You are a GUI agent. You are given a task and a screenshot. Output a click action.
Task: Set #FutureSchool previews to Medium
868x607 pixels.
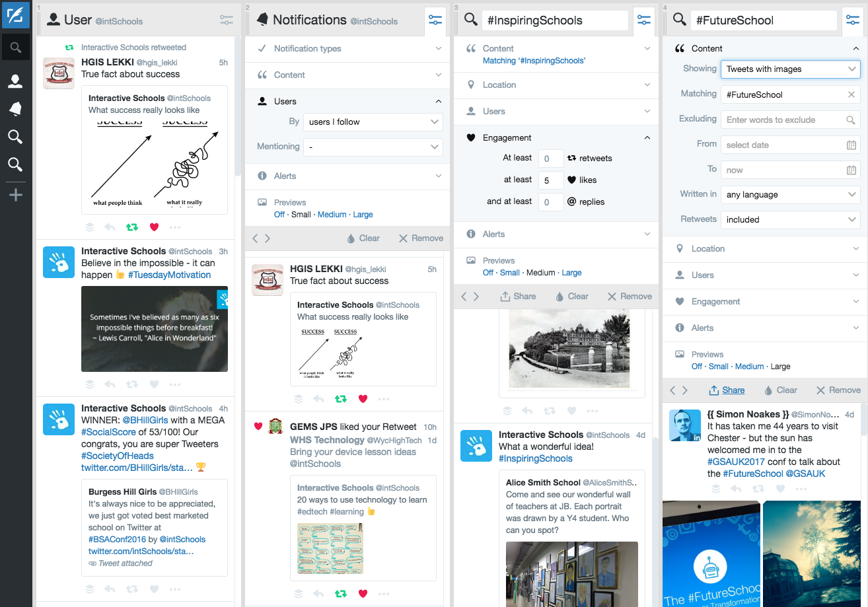[749, 367]
